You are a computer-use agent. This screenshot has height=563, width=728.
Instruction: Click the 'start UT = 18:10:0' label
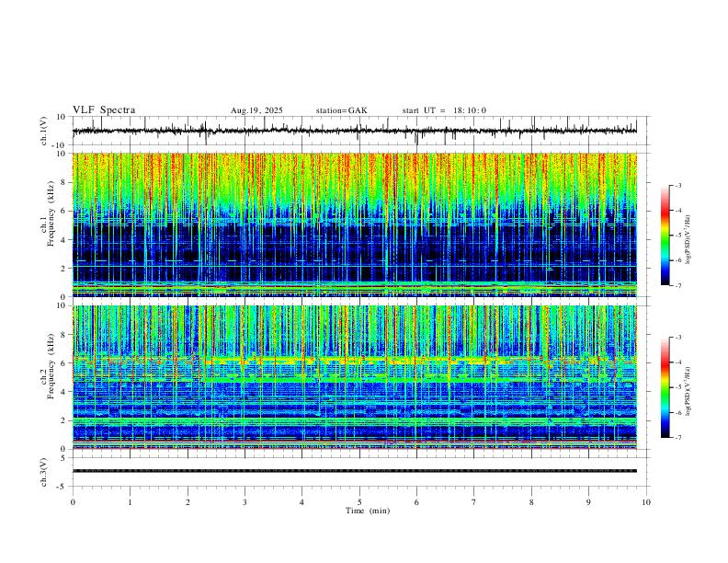click(444, 110)
